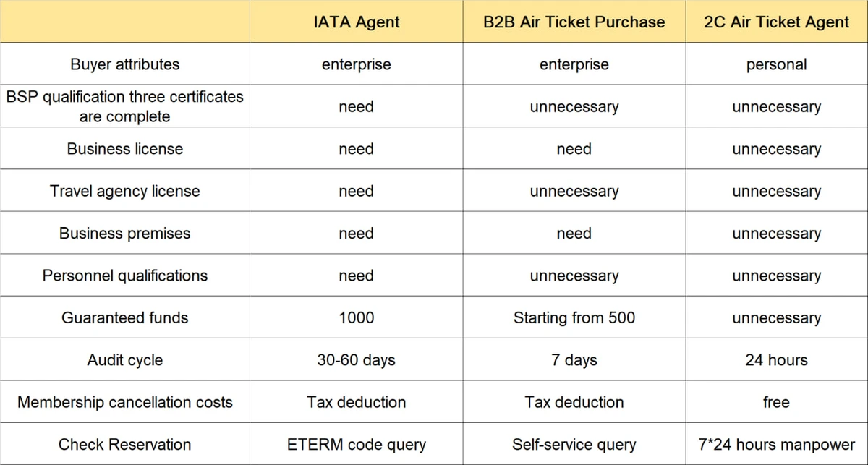Click the BSP qualification three certificates label

coord(124,106)
